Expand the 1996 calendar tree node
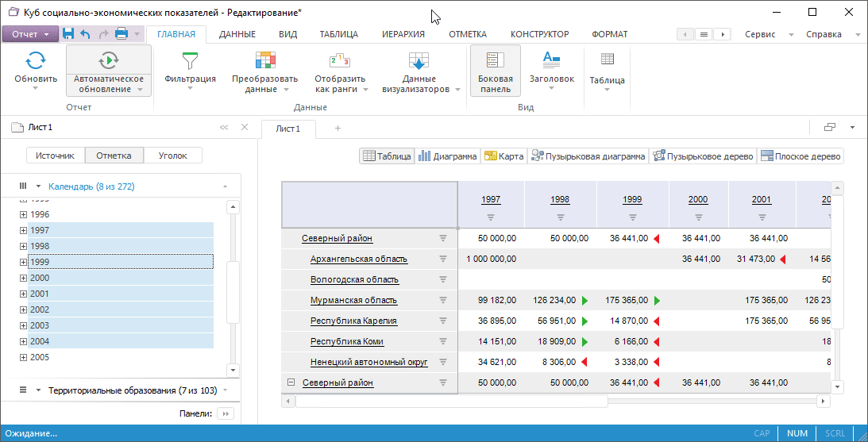 23,214
